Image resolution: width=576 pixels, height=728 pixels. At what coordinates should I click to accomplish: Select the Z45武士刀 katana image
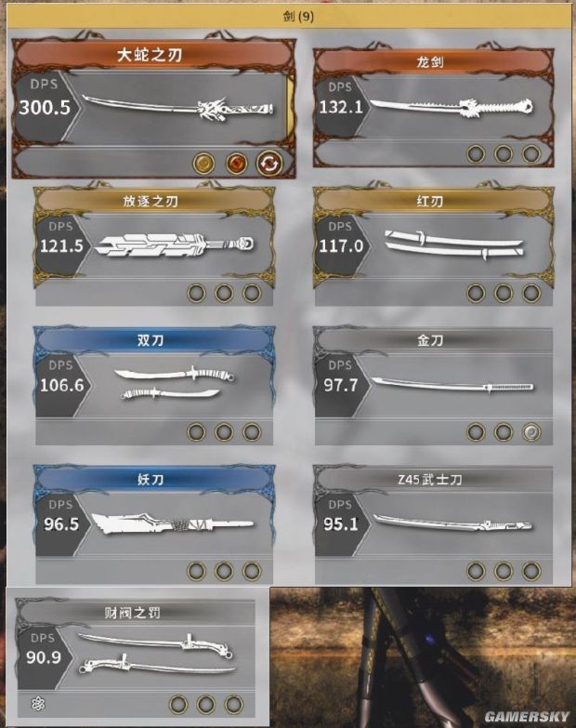453,523
